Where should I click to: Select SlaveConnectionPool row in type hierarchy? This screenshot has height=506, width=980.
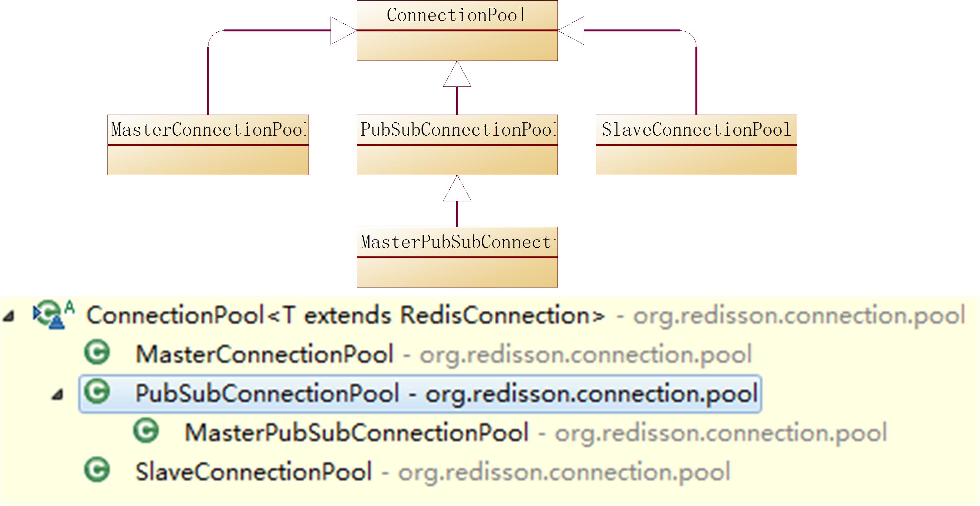(433, 472)
